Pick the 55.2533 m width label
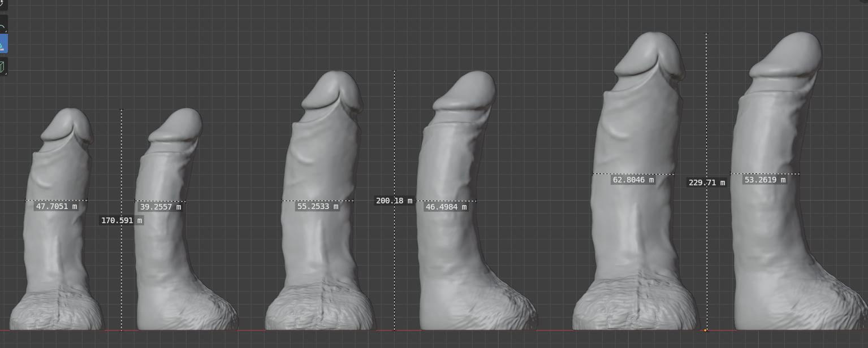Image resolution: width=868 pixels, height=348 pixels. click(318, 207)
